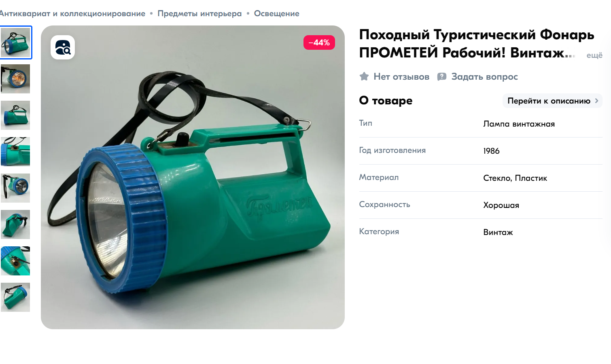611x364 pixels.
Task: Go to Предметы интерьера breadcrumb
Action: [199, 13]
